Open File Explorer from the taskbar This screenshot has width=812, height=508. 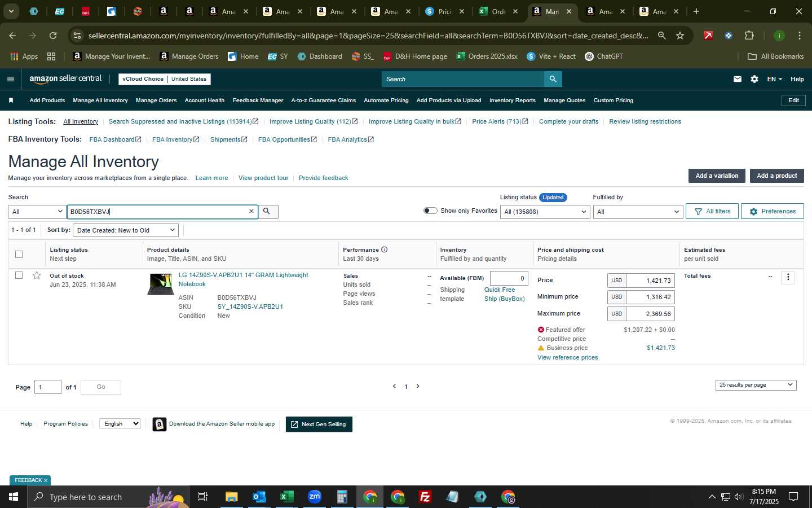231,497
